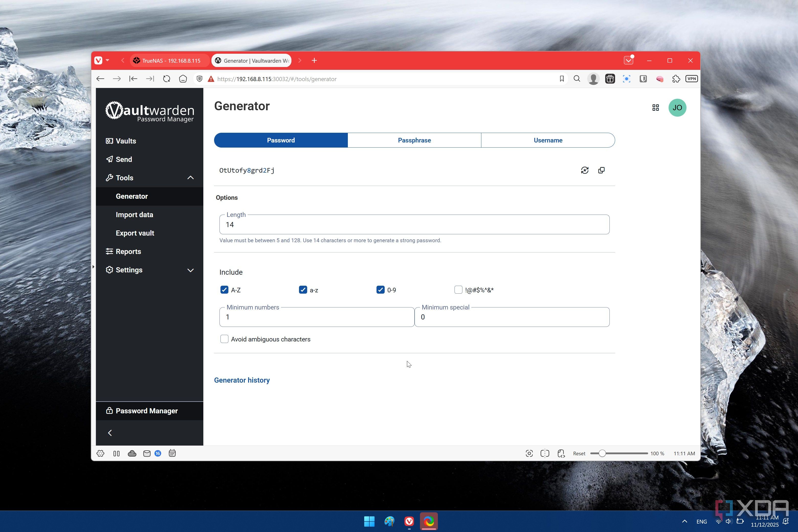Capture page with the camera icon
The height and width of the screenshot is (532, 798).
(x=529, y=453)
